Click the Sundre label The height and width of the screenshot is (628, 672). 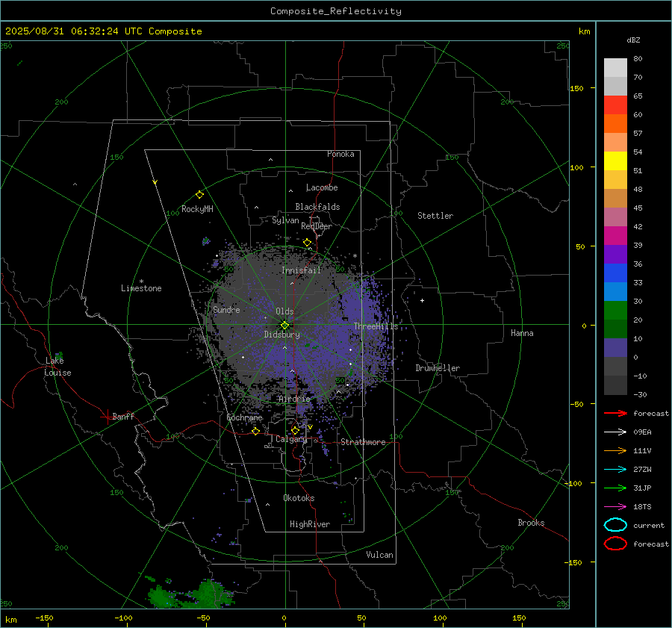point(226,310)
